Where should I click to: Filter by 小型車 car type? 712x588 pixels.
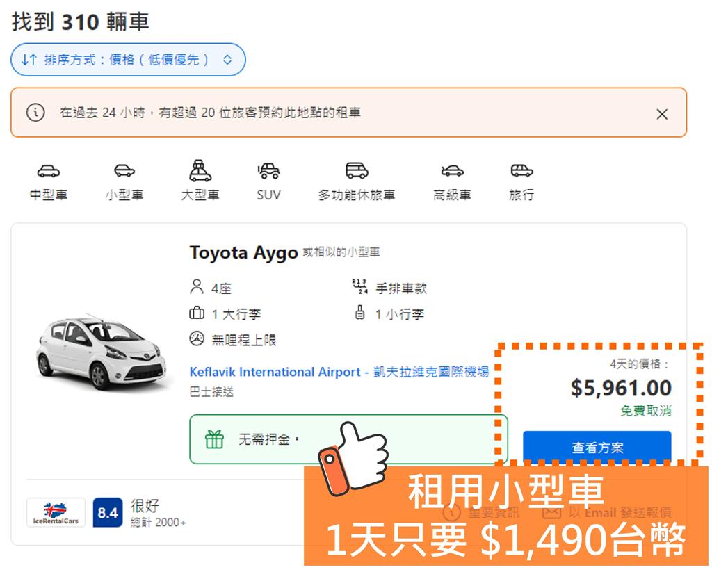click(x=124, y=182)
